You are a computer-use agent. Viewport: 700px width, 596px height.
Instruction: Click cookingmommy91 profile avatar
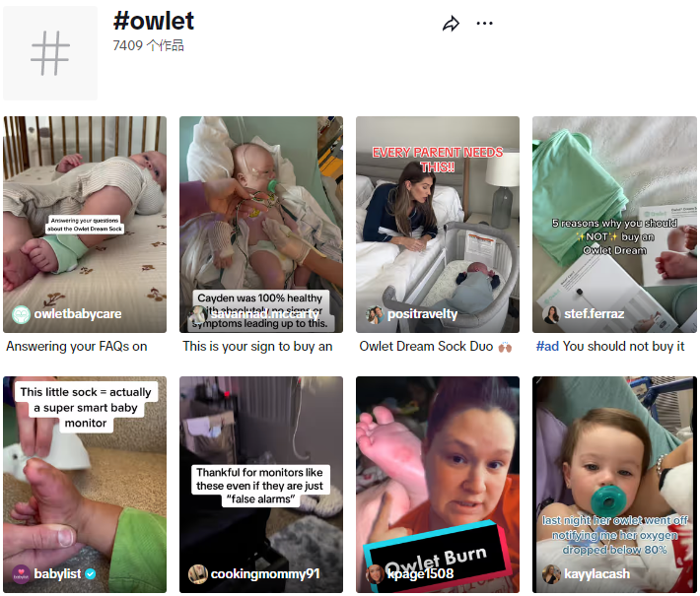pos(198,574)
